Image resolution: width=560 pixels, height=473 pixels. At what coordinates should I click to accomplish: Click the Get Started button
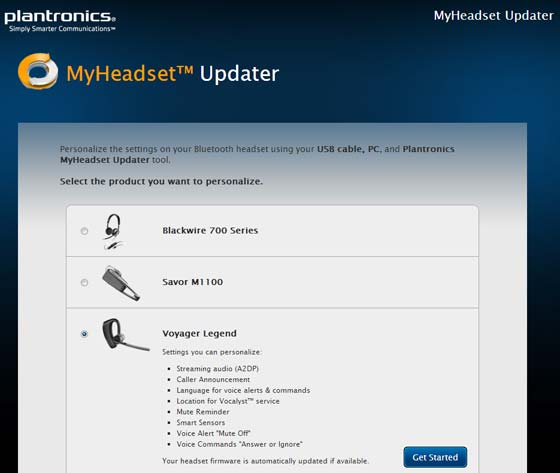[x=435, y=457]
